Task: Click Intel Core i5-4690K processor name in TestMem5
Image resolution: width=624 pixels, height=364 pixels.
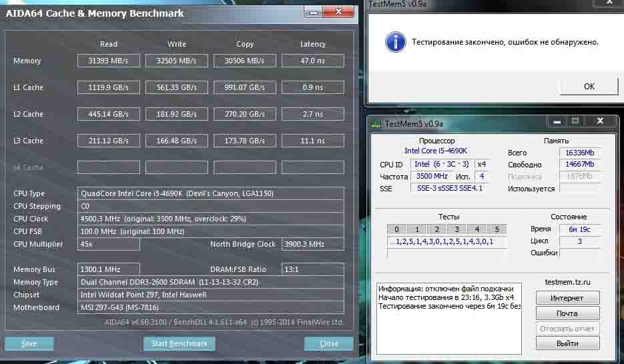Action: tap(436, 151)
